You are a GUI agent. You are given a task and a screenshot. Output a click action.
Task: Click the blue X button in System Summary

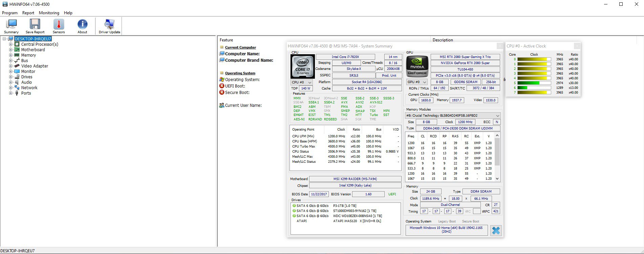pyautogui.click(x=496, y=231)
